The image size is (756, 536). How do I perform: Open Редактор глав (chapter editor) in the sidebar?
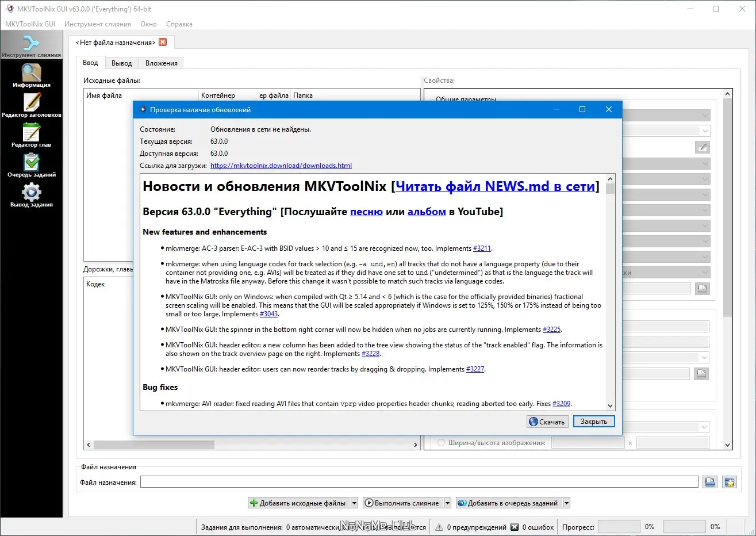[x=31, y=135]
